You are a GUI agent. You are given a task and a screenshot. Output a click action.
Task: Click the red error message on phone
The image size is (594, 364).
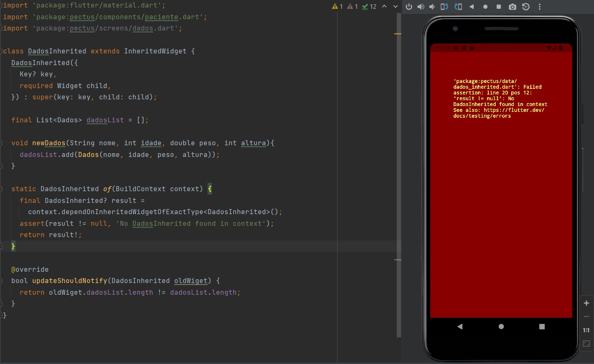coord(500,99)
